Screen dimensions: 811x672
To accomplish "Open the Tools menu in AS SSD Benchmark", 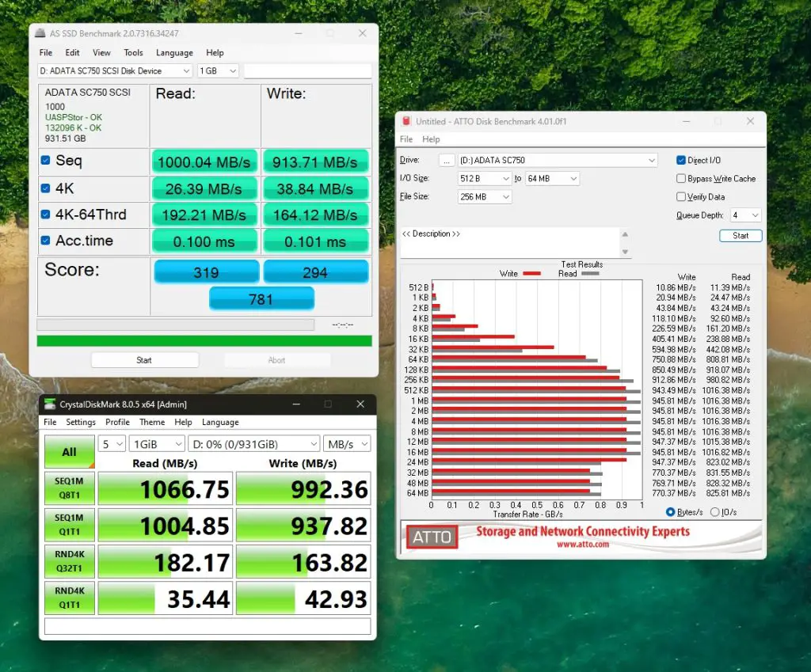I will pyautogui.click(x=133, y=53).
